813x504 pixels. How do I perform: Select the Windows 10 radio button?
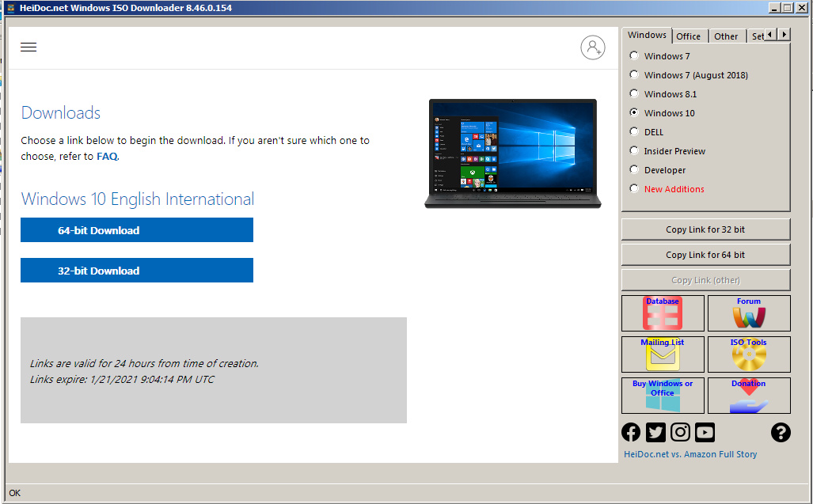(x=633, y=112)
